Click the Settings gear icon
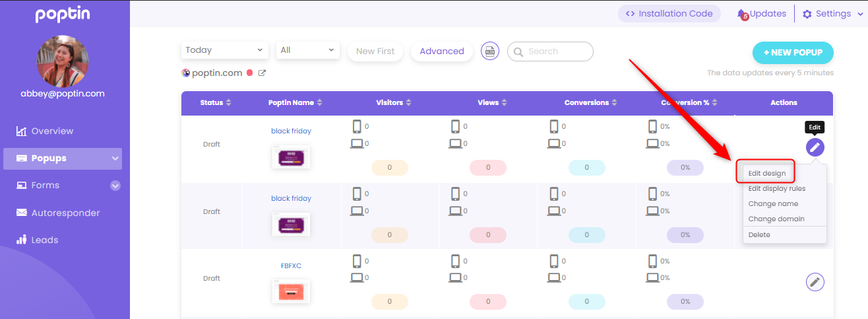The image size is (868, 319). coord(807,14)
